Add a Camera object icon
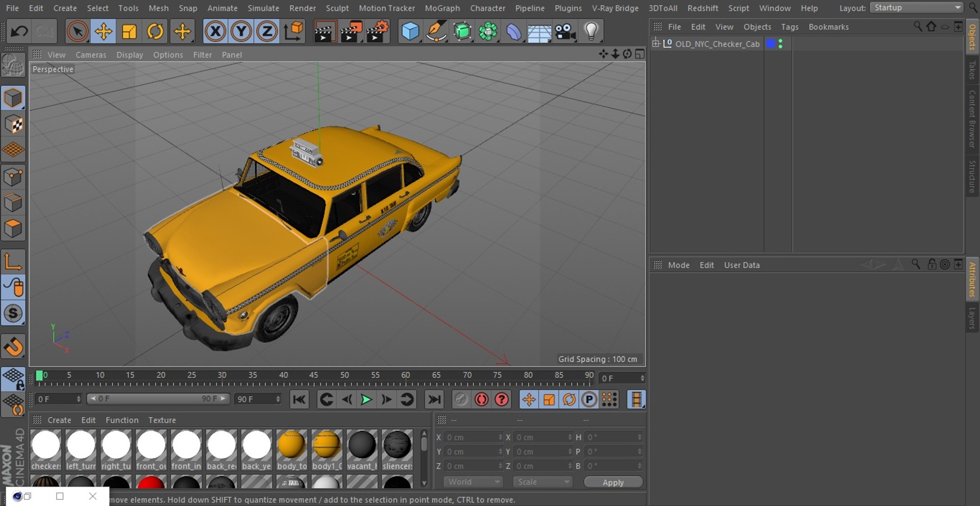 [x=566, y=32]
